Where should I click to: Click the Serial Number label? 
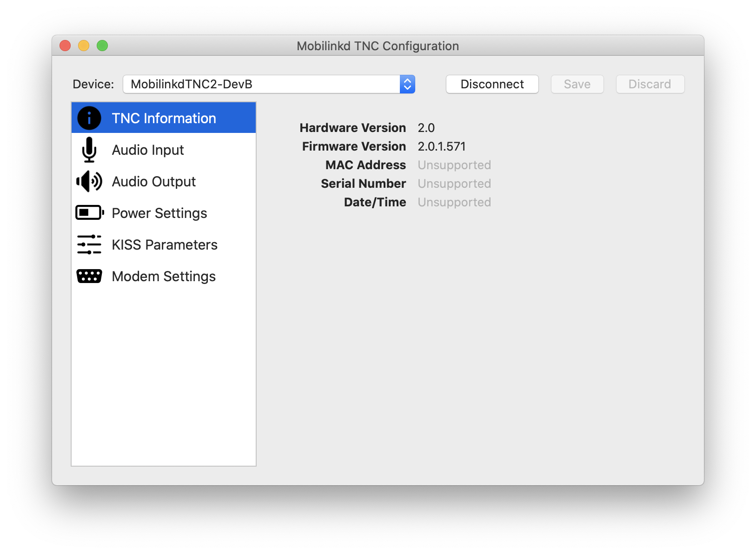point(363,184)
